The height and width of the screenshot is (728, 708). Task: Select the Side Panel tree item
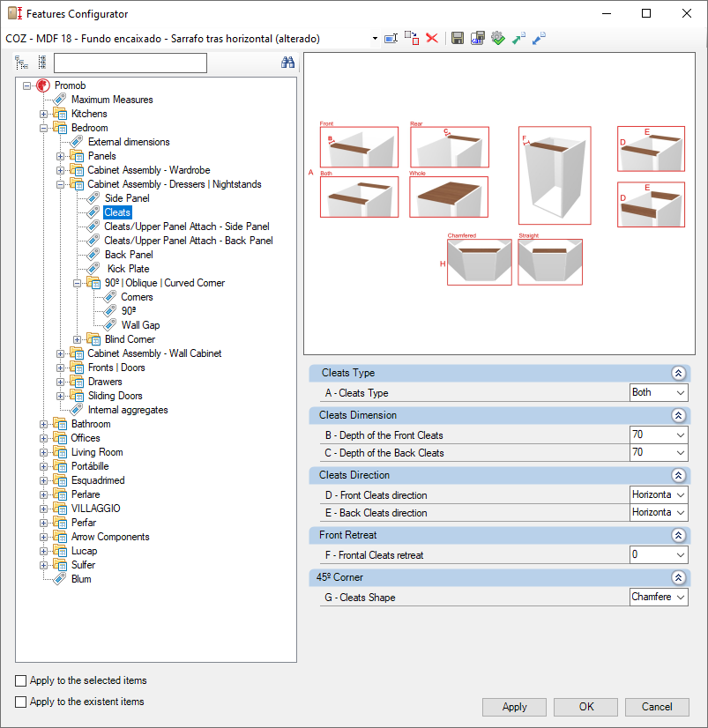click(127, 198)
